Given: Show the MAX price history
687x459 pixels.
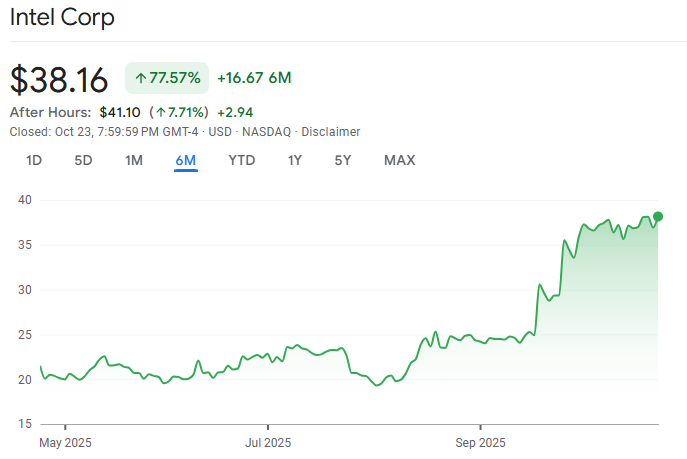Looking at the screenshot, I should click(399, 160).
